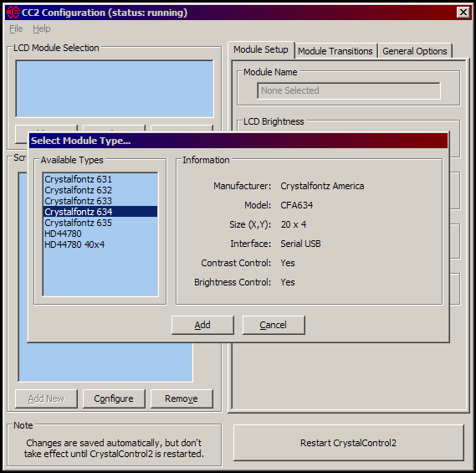The image size is (476, 473).
Task: Click Cancel in Select Module Type dialog
Action: click(274, 325)
